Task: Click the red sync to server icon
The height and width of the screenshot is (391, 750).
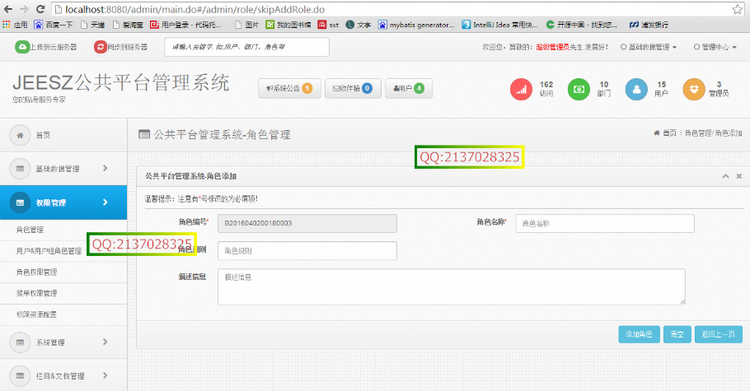Action: [x=100, y=47]
